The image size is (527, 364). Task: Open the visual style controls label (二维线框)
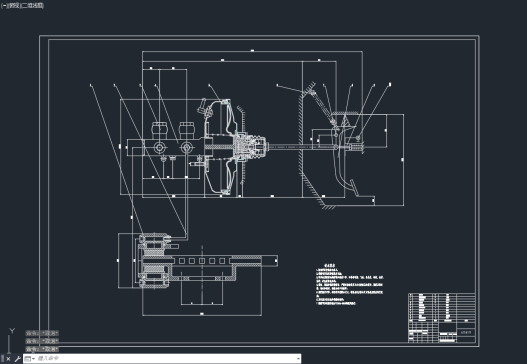tap(33, 6)
